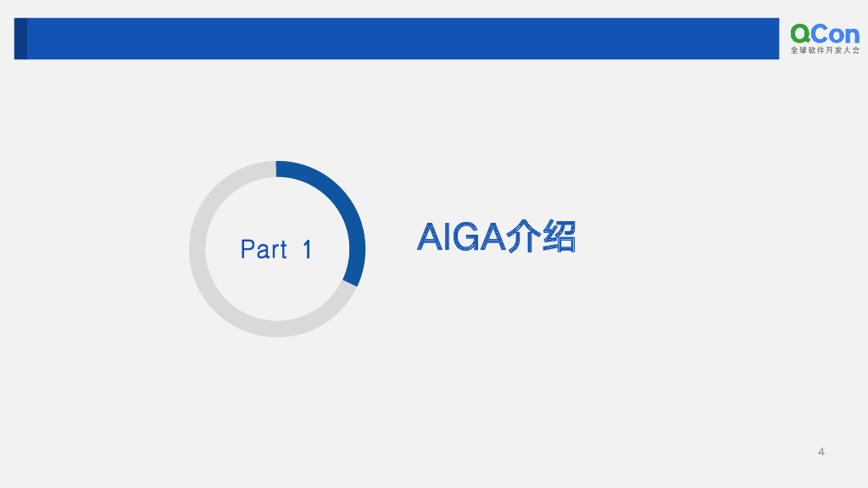Select the 全球软件开发大会 tagline under the logo

click(x=824, y=51)
